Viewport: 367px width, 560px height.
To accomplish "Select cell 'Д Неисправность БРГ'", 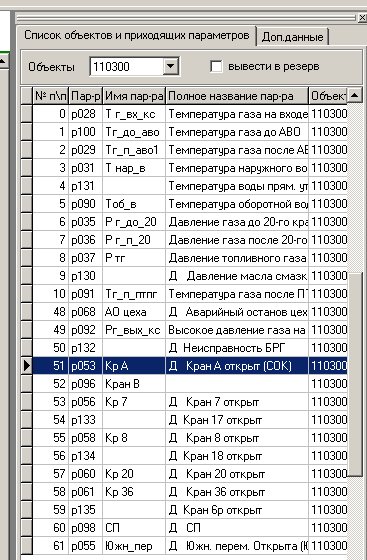I will coord(237,348).
